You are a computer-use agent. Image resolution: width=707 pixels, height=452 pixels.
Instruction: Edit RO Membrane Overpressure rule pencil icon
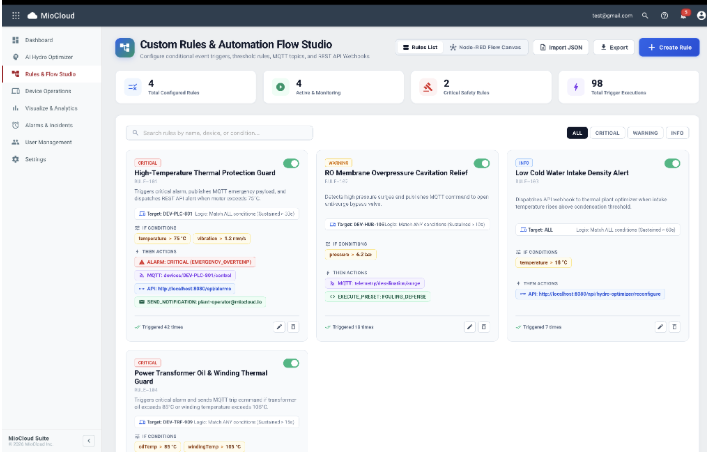(x=470, y=327)
